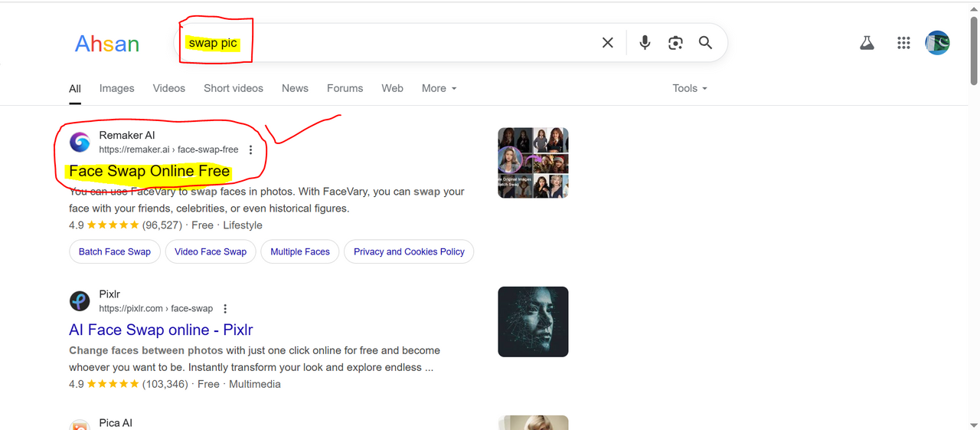Switch to the News tab

pyautogui.click(x=295, y=88)
